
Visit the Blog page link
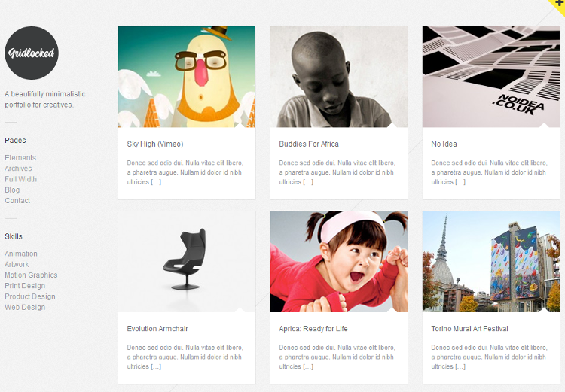click(x=12, y=190)
